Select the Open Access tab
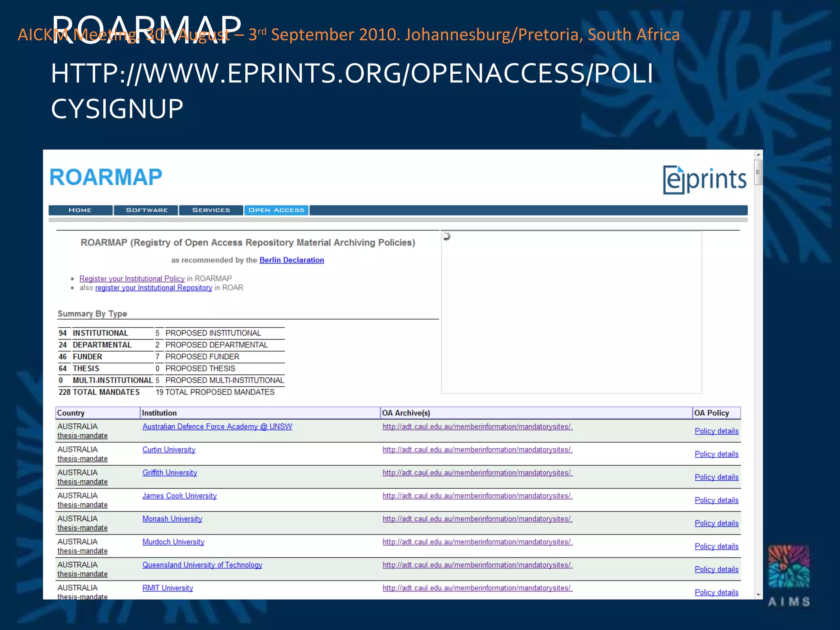The width and height of the screenshot is (840, 630). [276, 210]
